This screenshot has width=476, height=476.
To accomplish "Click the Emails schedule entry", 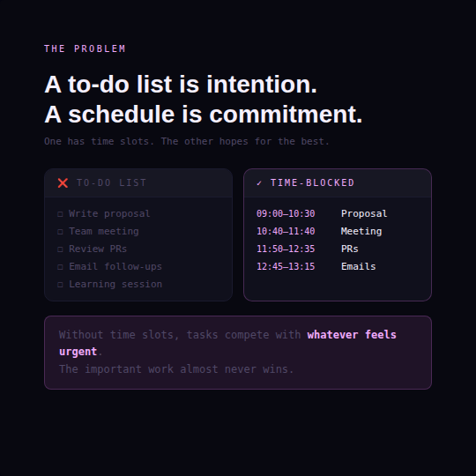I will pyautogui.click(x=358, y=266).
